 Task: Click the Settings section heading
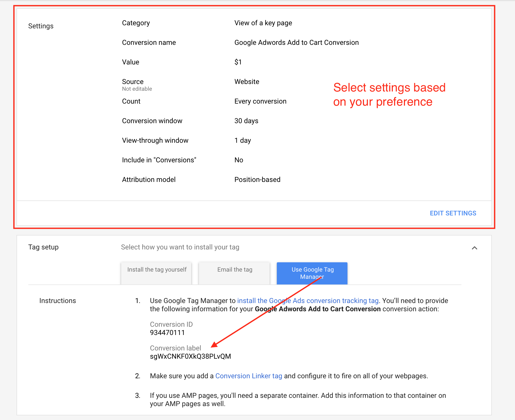tap(41, 26)
